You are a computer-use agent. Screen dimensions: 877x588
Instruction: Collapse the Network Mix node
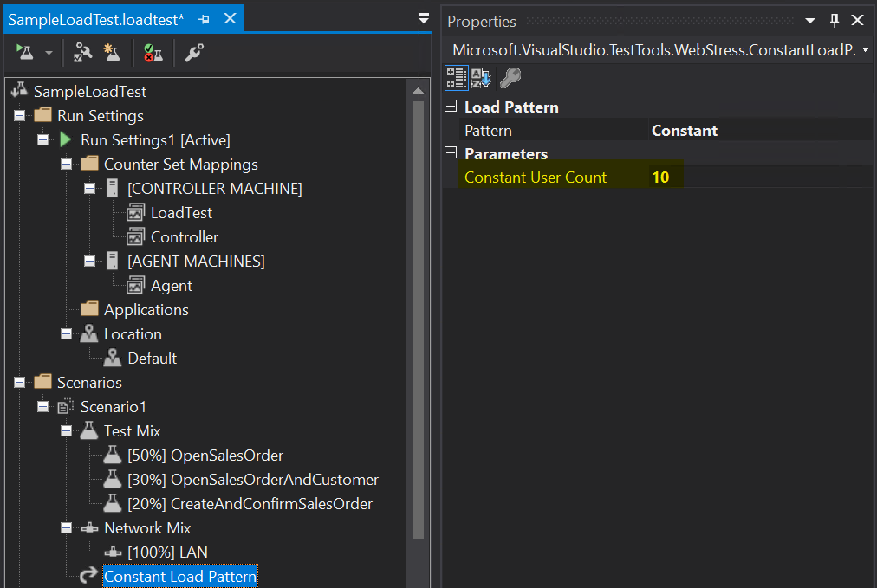[66, 527]
